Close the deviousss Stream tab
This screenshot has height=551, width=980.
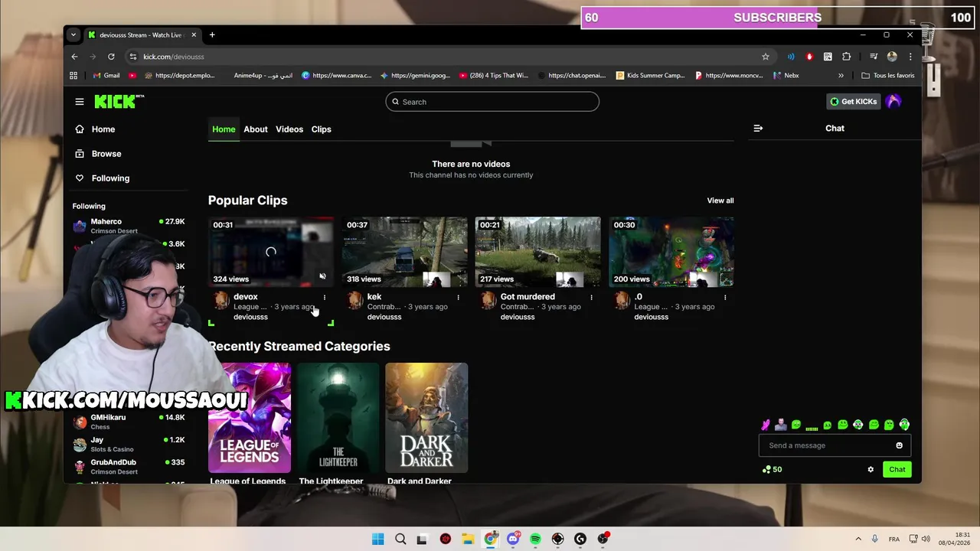[x=194, y=34]
